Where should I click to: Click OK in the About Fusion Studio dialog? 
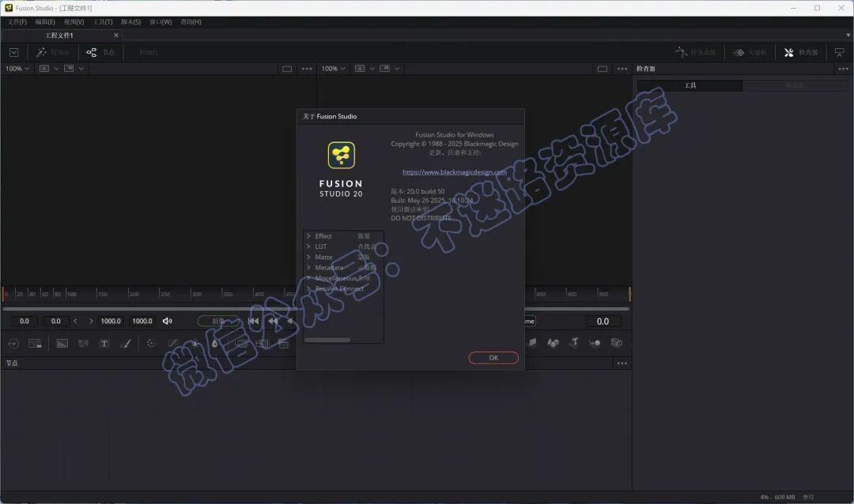pyautogui.click(x=493, y=358)
